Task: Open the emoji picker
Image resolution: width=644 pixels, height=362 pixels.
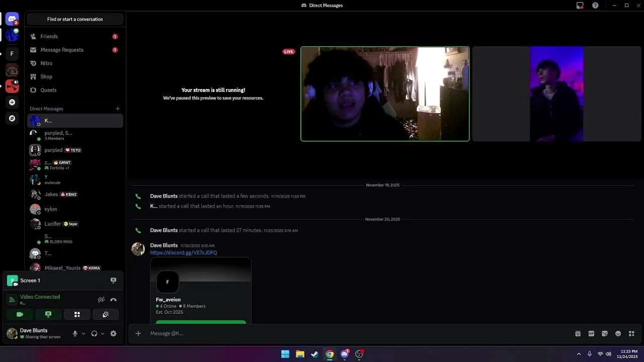Action: tap(618, 333)
